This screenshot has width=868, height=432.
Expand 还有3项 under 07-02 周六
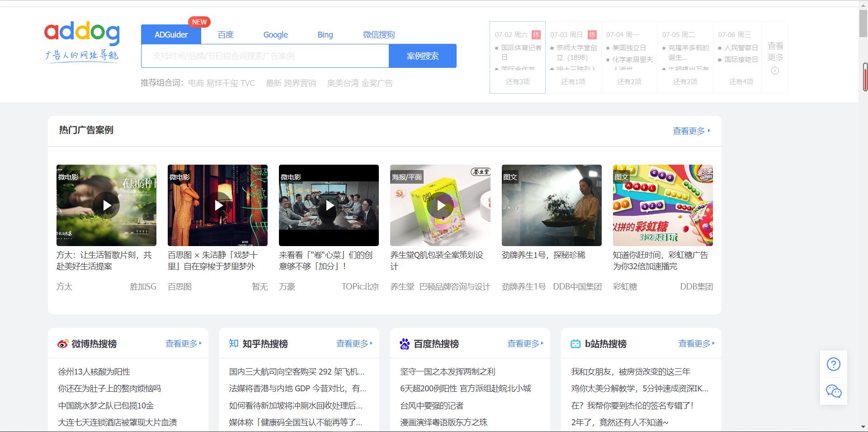pyautogui.click(x=517, y=82)
